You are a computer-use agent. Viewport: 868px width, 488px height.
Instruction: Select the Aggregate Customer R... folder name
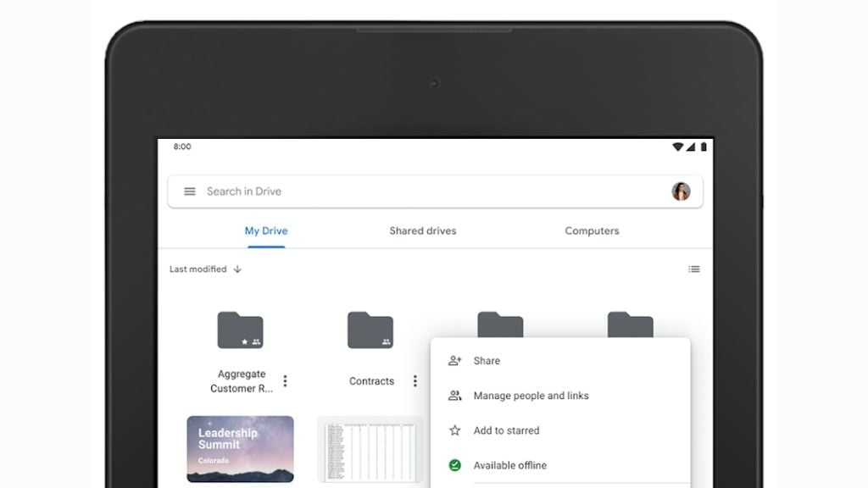[242, 381]
